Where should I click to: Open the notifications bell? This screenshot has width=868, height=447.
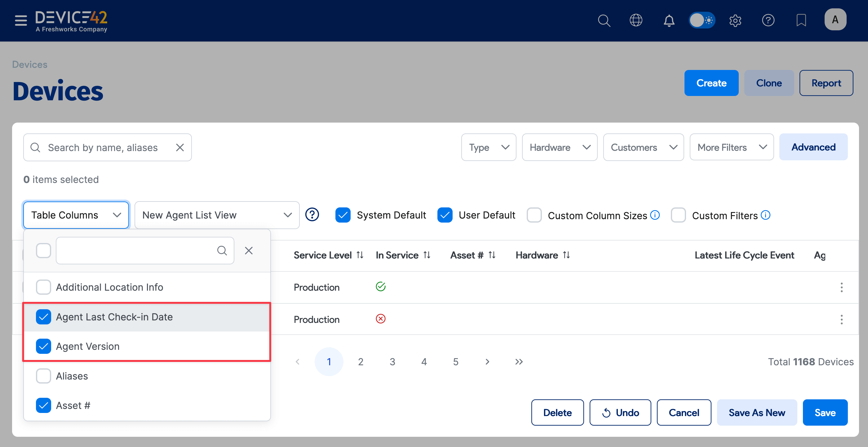669,20
